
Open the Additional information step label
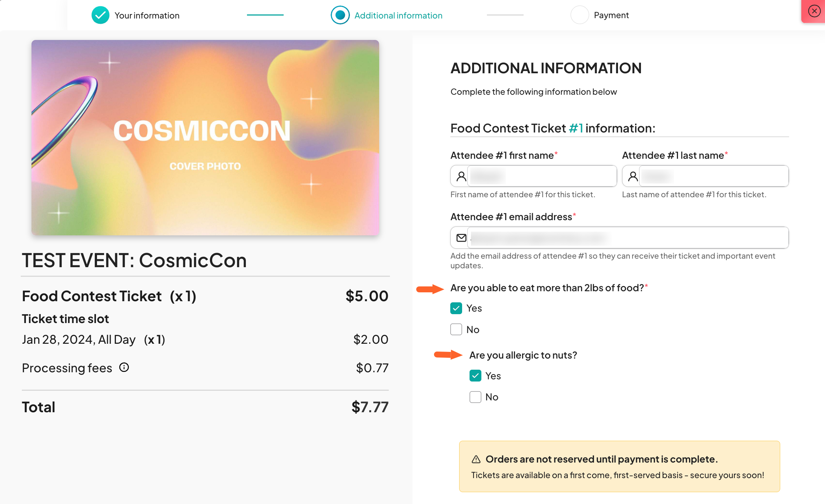(398, 16)
